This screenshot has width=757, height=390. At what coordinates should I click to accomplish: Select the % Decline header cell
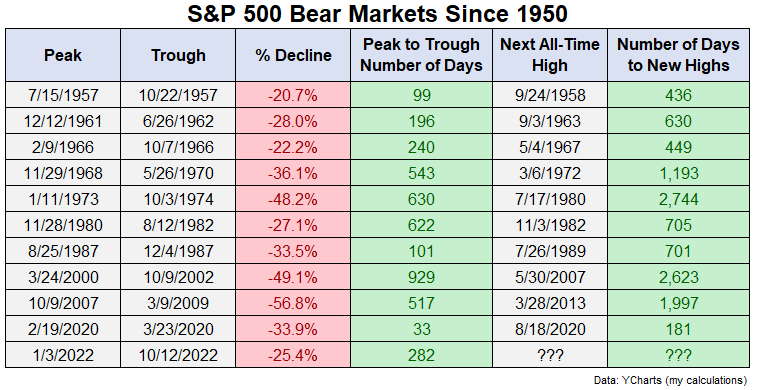click(x=293, y=55)
